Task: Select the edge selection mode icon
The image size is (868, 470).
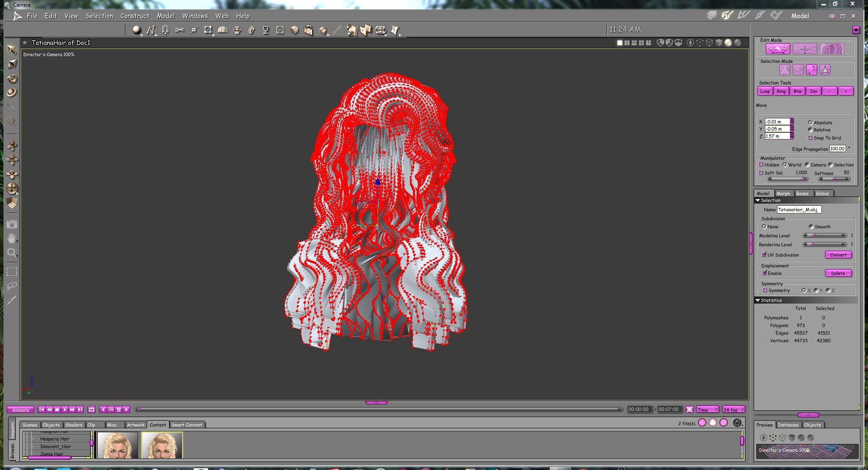Action: click(x=812, y=70)
